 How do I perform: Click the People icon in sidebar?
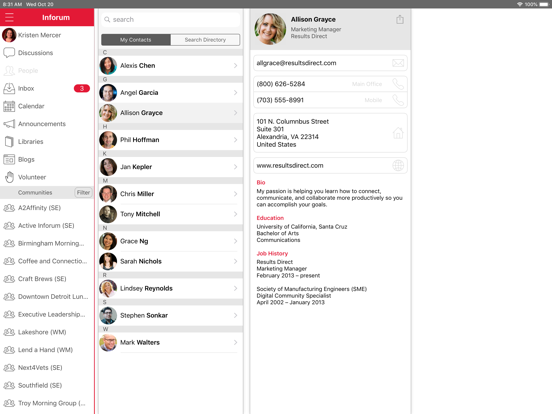tap(9, 70)
